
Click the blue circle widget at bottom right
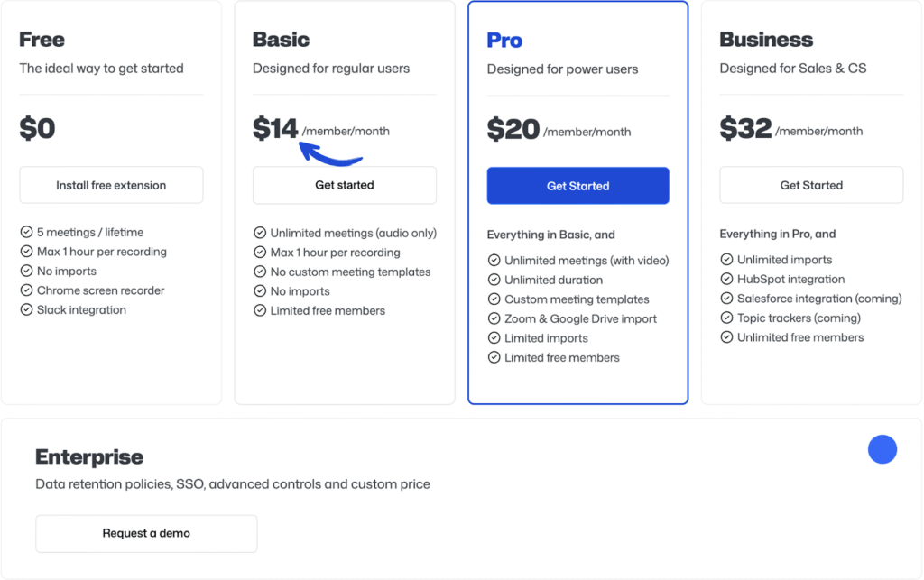point(882,449)
